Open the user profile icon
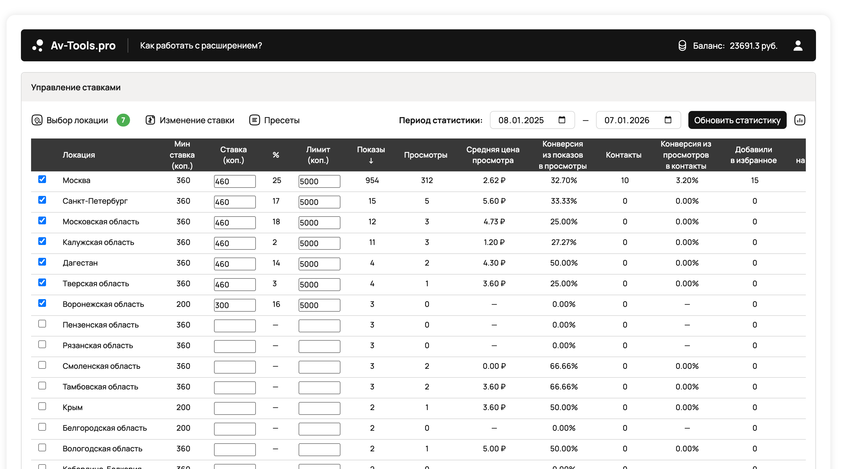The image size is (868, 469). [797, 45]
